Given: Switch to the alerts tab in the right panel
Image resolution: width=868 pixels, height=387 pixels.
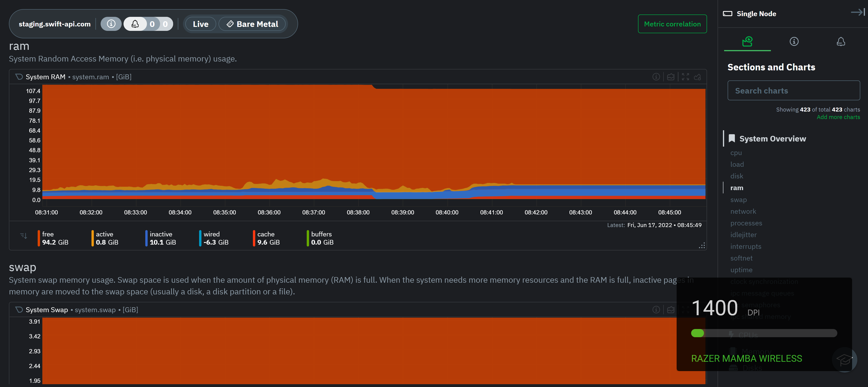Looking at the screenshot, I should click(x=840, y=41).
